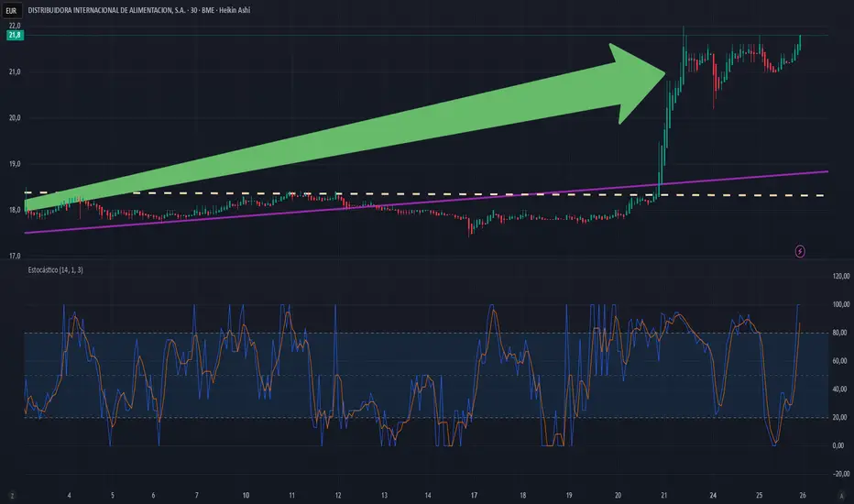Click the 21,0 price axis label
Screen dimensions: 854x504
pyautogui.click(x=15, y=71)
